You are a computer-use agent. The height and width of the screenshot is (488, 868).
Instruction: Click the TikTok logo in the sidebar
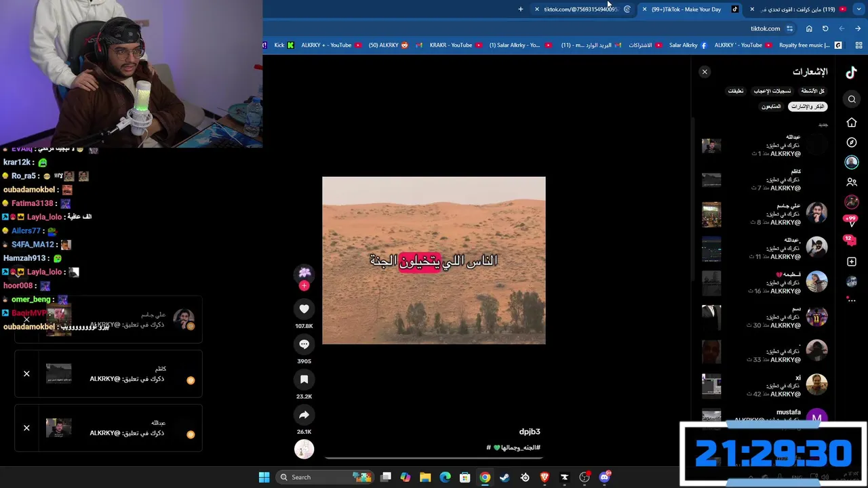pos(852,73)
